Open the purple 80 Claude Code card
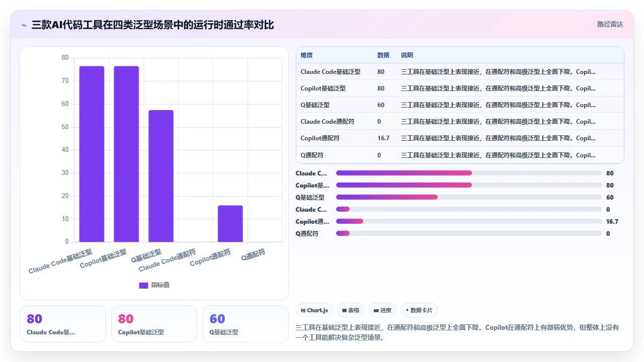644x362 pixels. click(x=63, y=324)
